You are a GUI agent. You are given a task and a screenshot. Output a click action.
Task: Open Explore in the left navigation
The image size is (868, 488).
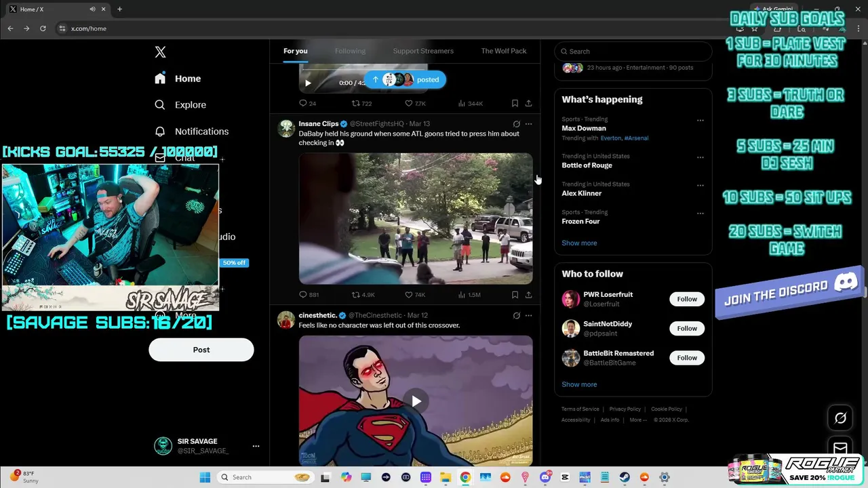coord(180,105)
